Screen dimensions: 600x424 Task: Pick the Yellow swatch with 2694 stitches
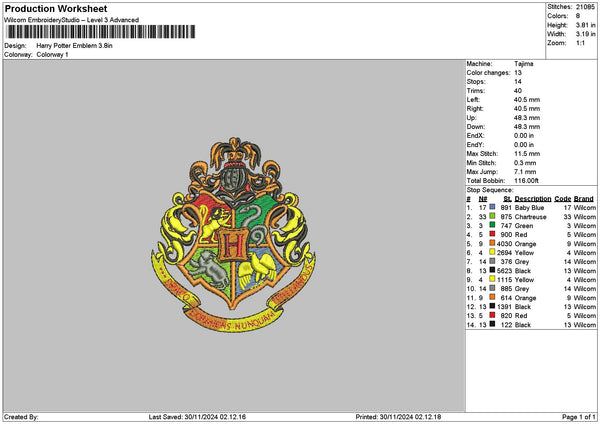492,252
